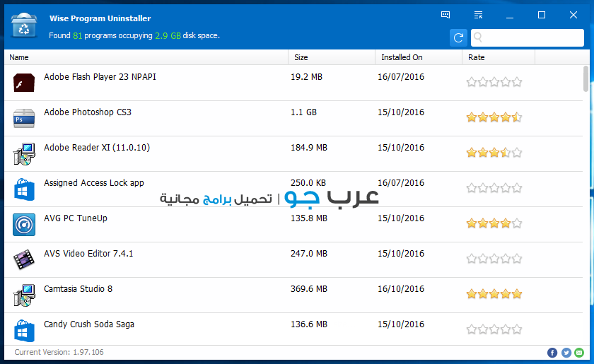This screenshot has width=594, height=364.
Task: Click inside the program search field
Action: (527, 37)
